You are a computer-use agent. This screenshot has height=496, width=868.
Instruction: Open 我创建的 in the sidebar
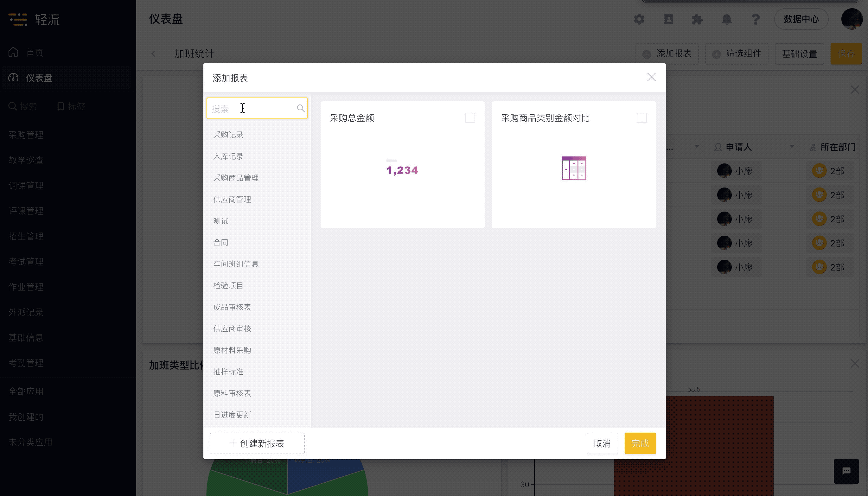pos(26,417)
